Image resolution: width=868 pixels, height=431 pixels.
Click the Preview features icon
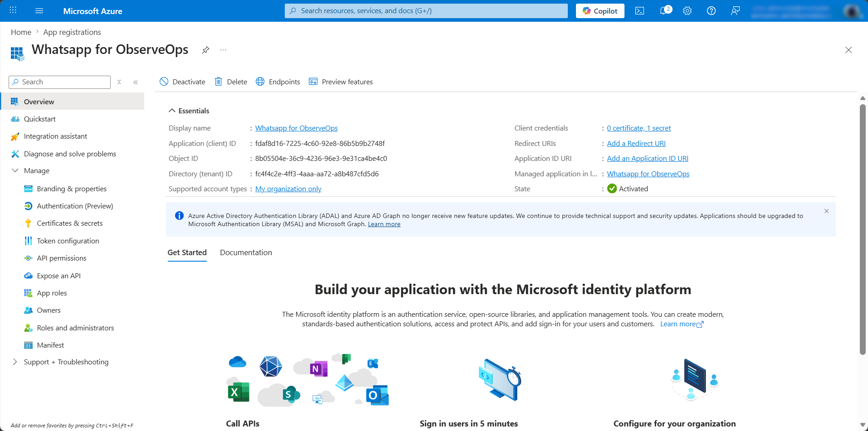click(313, 82)
